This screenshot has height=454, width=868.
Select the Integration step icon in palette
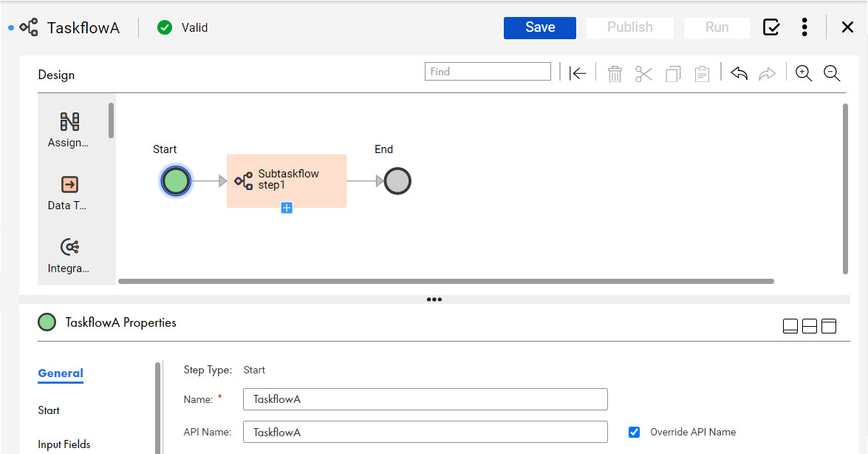69,247
